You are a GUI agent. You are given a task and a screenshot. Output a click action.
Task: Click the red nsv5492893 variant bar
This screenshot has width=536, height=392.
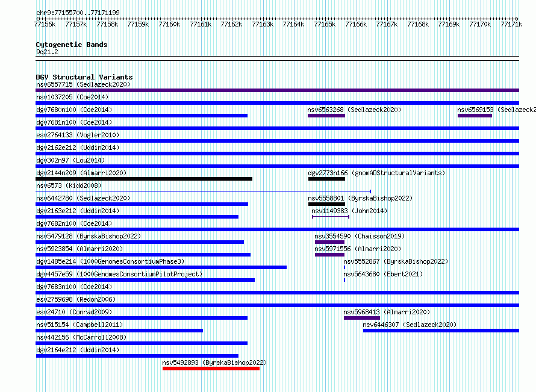(211, 369)
